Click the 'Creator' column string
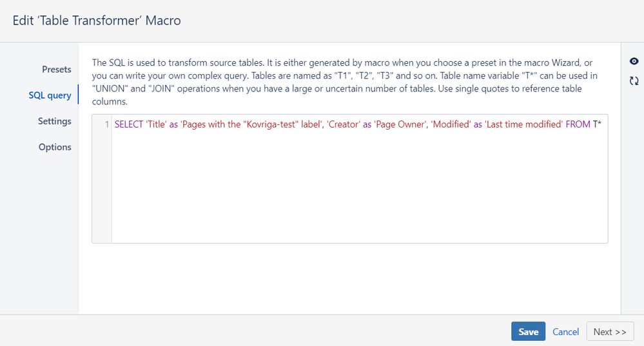Screen dimensions: 644x346 342,124
